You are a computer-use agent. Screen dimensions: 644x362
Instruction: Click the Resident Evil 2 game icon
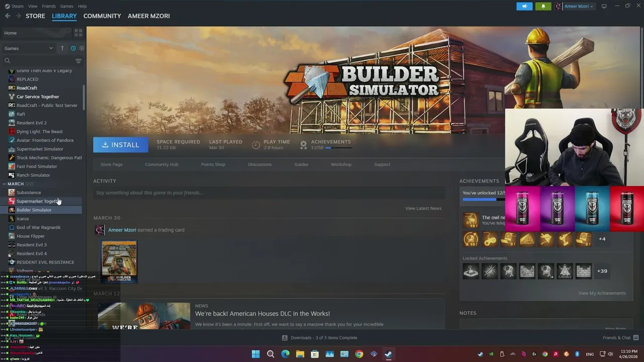tap(12, 123)
